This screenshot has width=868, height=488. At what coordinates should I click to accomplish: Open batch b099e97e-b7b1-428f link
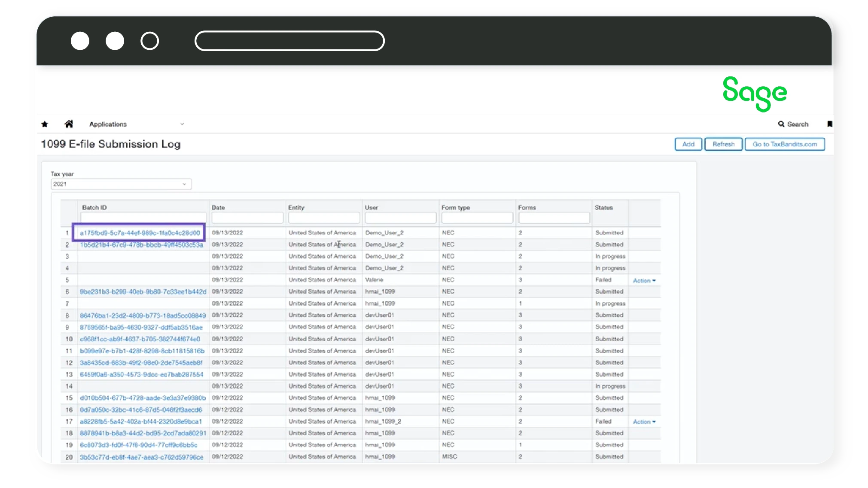[142, 351]
